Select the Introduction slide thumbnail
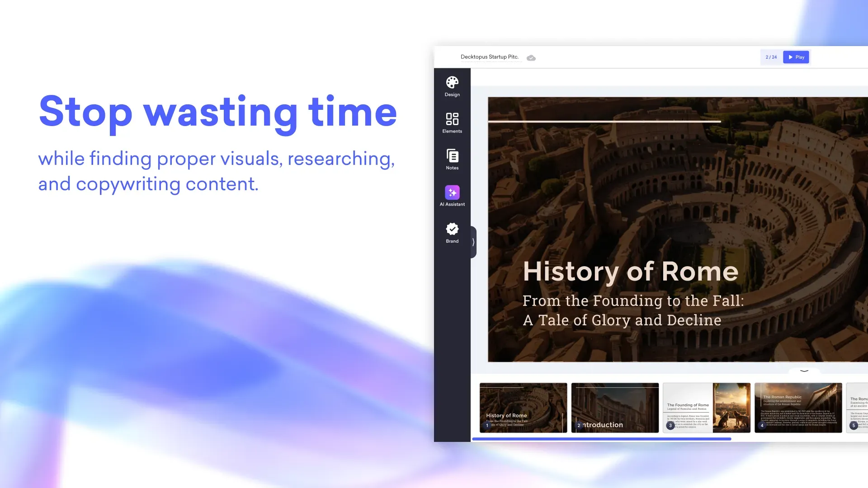The height and width of the screenshot is (488, 868). point(615,408)
